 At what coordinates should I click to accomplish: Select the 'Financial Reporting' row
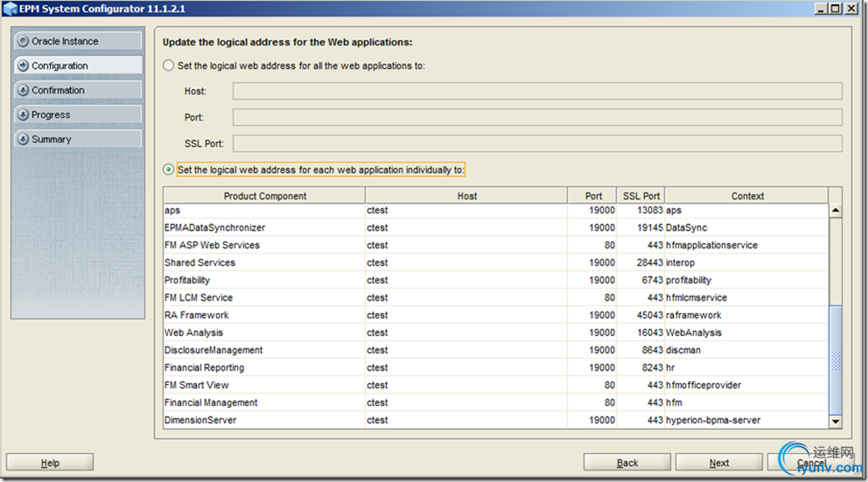496,367
